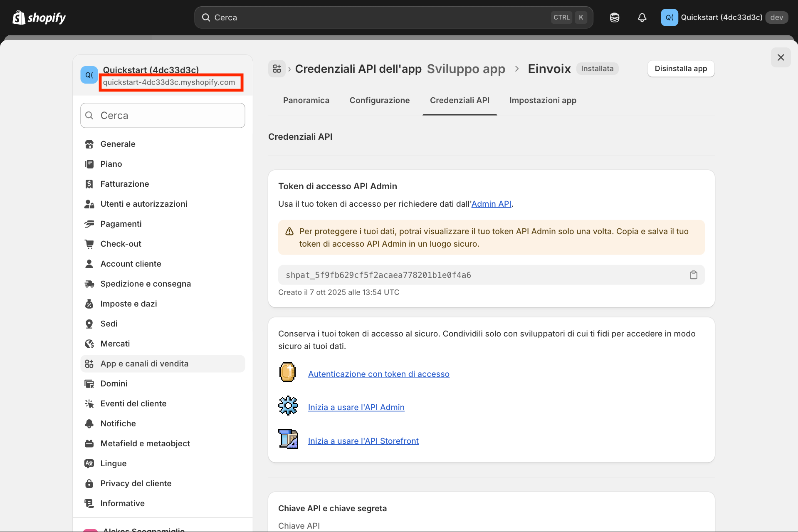Click the gear icon beside API Admin link

click(x=288, y=405)
